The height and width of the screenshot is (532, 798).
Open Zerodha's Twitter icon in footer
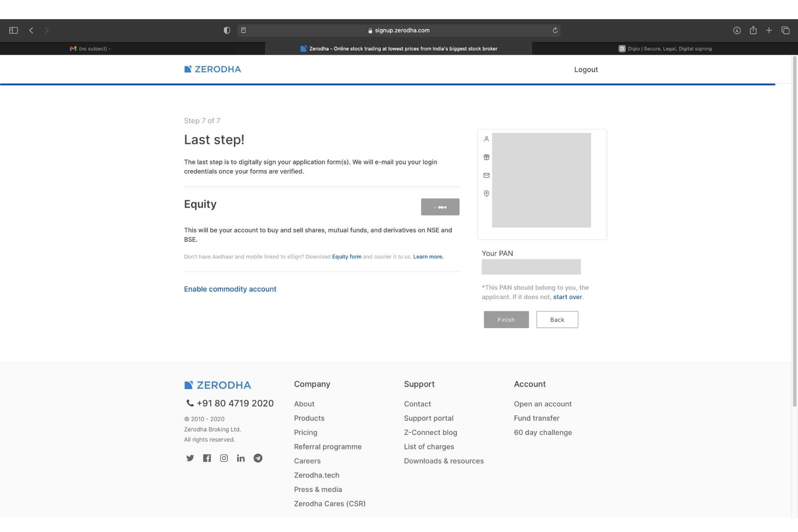point(190,458)
